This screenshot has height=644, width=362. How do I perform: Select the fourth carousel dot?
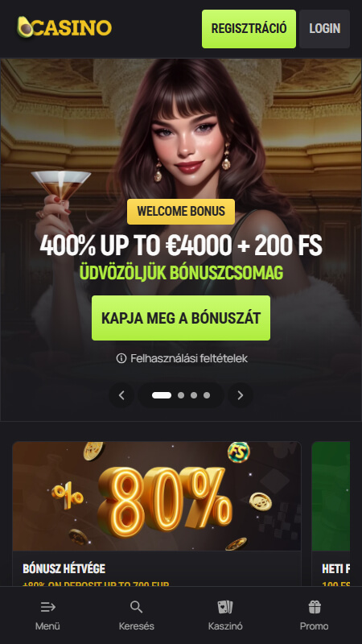coord(207,395)
